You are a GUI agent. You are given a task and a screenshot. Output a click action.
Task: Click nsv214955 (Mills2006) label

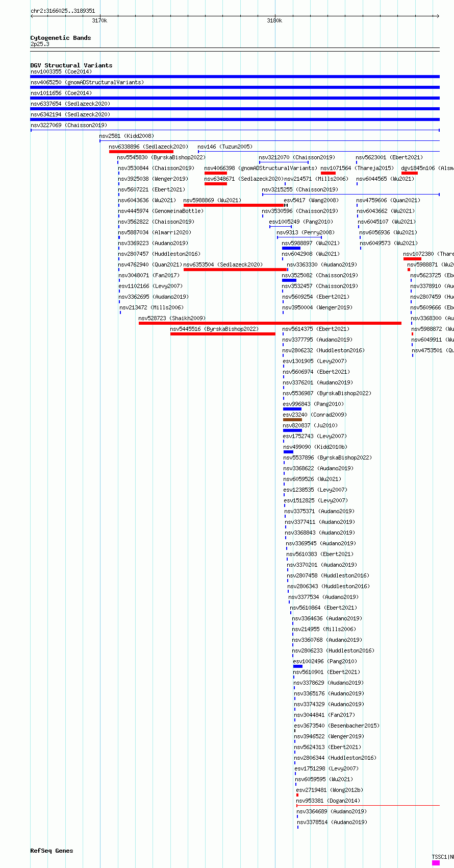(x=324, y=629)
